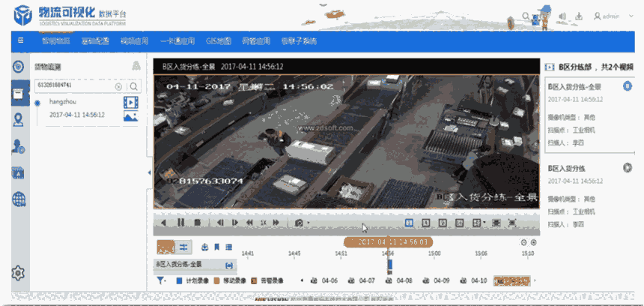644x306 pixels.
Task: Open settings gear in left sidebar
Action: coord(18,273)
